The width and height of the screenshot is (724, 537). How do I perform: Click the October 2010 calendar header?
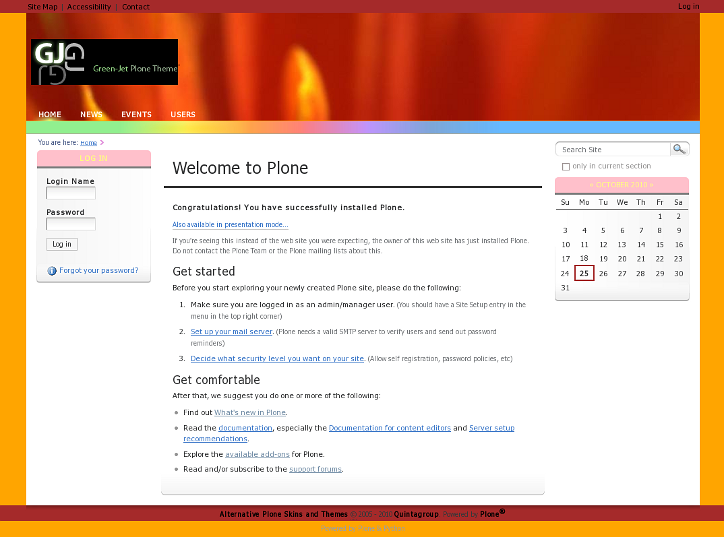click(x=621, y=185)
